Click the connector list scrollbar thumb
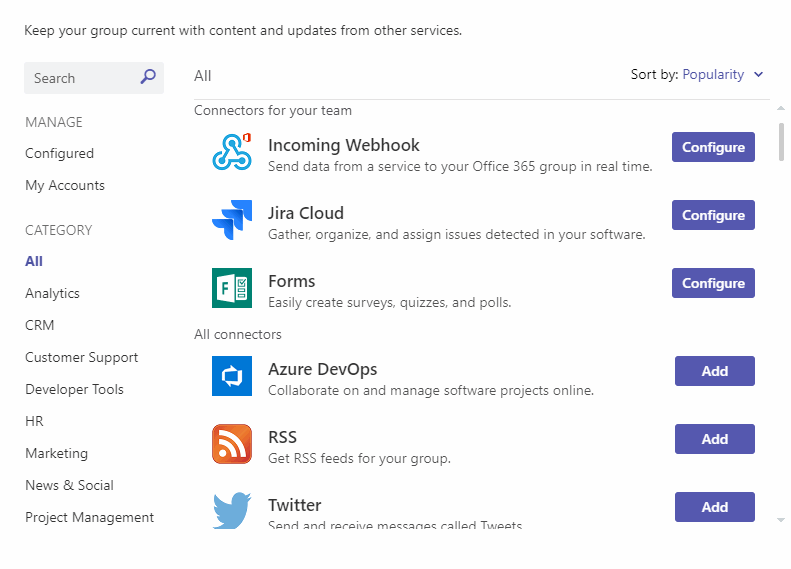This screenshot has width=791, height=569. [781, 142]
